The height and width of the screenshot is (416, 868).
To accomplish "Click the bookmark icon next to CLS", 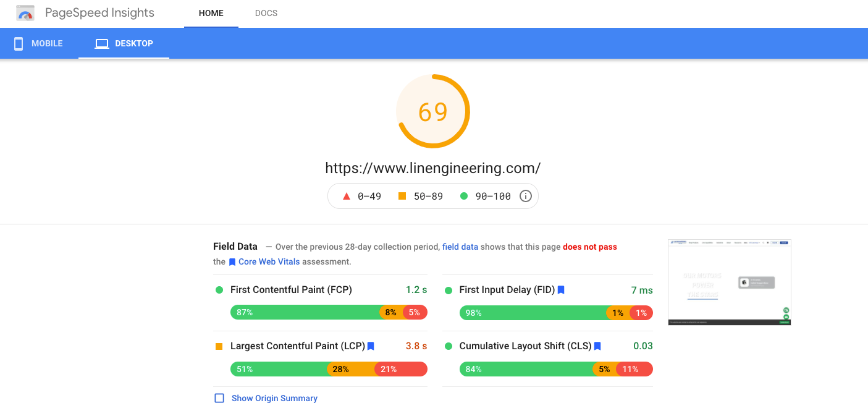I will coord(597,346).
